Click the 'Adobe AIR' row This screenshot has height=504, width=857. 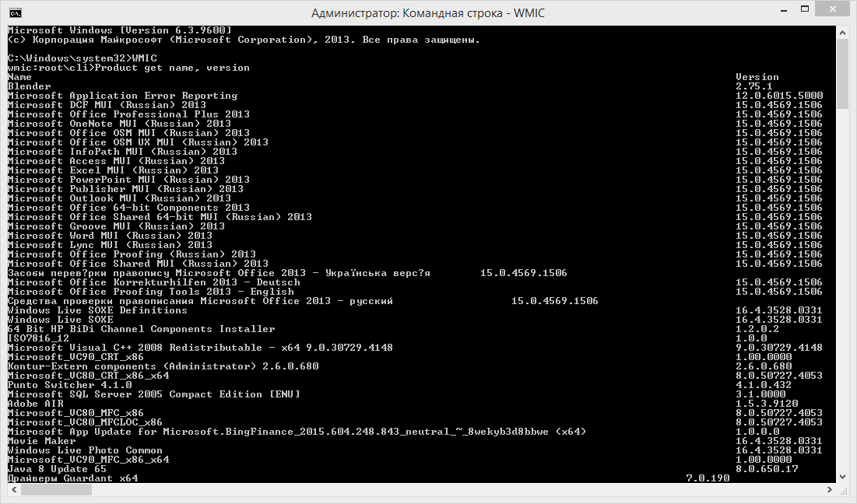point(36,404)
